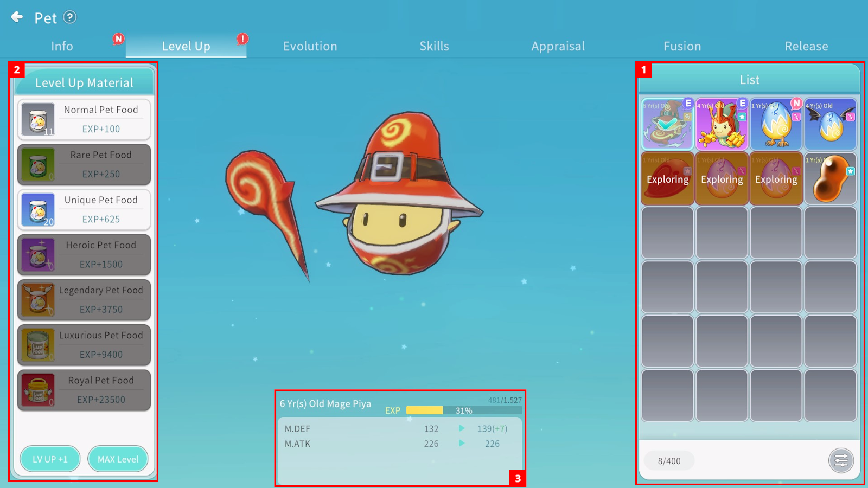Open the Fusion tab

click(x=682, y=47)
